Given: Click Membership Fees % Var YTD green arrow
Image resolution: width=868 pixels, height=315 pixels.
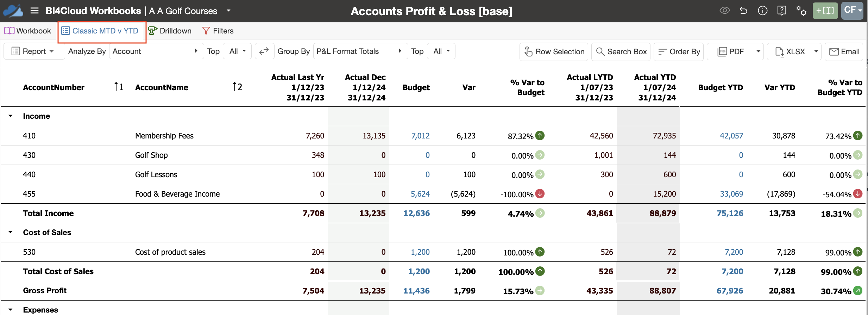Looking at the screenshot, I should (x=858, y=135).
